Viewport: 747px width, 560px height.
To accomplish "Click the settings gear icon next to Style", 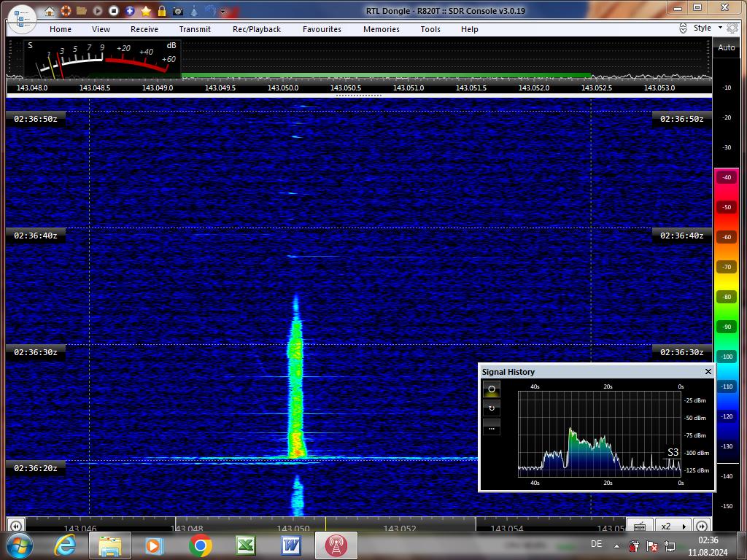I will 732,28.
